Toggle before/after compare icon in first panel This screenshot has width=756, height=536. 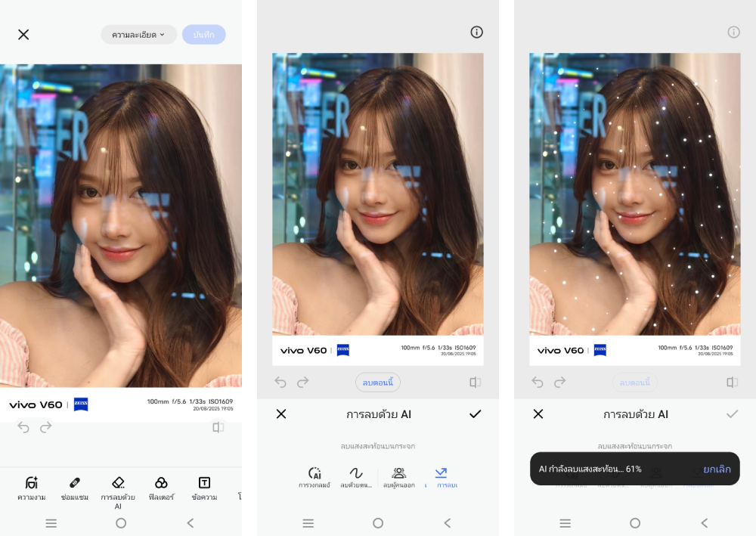[218, 428]
